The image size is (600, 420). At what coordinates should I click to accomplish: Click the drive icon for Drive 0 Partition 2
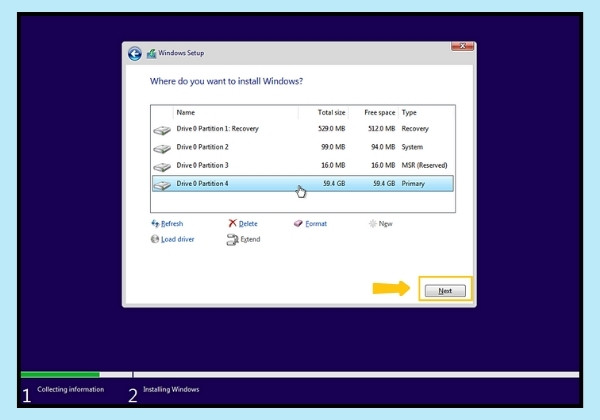click(x=162, y=148)
